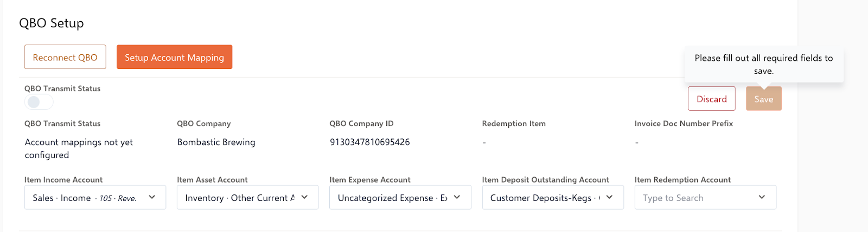Expand the Item Redemption Account chevron
The image size is (868, 232).
pos(762,197)
